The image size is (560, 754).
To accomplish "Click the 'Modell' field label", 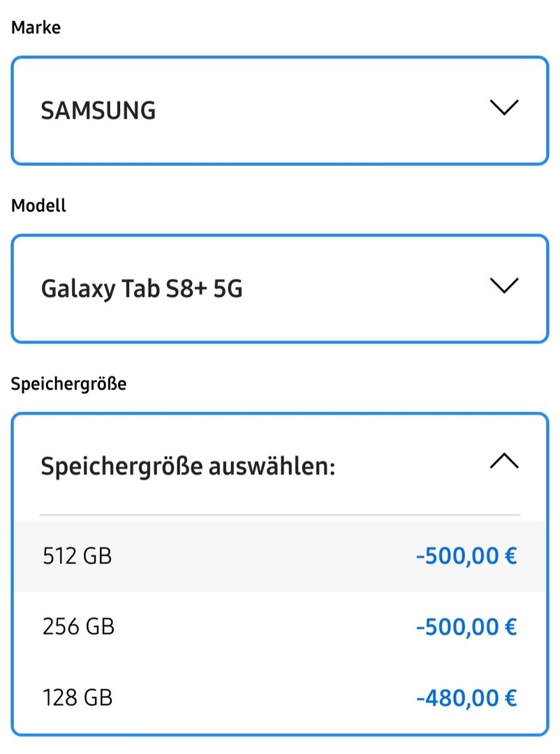I will [39, 206].
